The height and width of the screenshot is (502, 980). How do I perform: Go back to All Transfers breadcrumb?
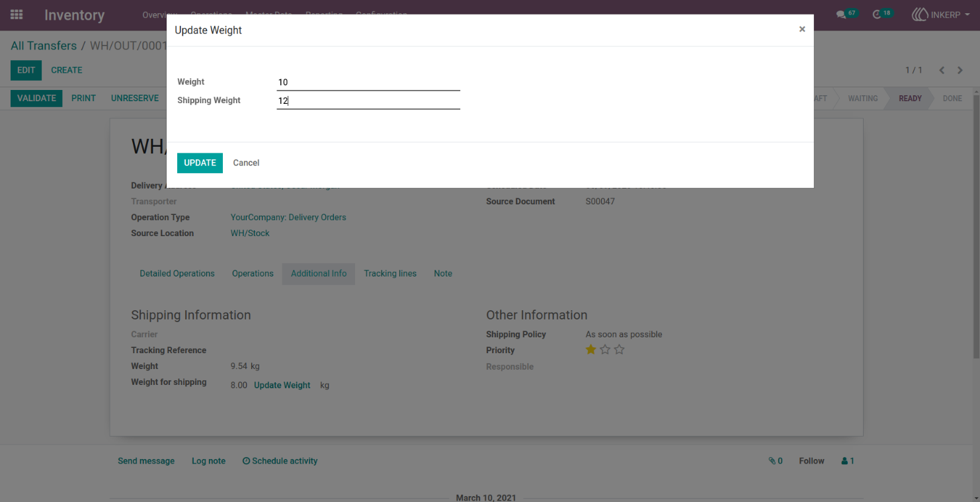[x=44, y=46]
